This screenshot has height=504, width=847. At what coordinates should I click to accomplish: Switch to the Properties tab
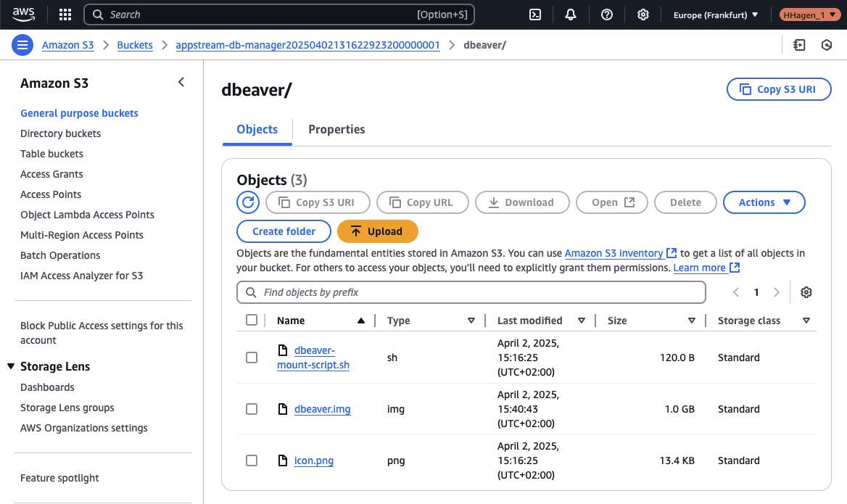[x=336, y=129]
